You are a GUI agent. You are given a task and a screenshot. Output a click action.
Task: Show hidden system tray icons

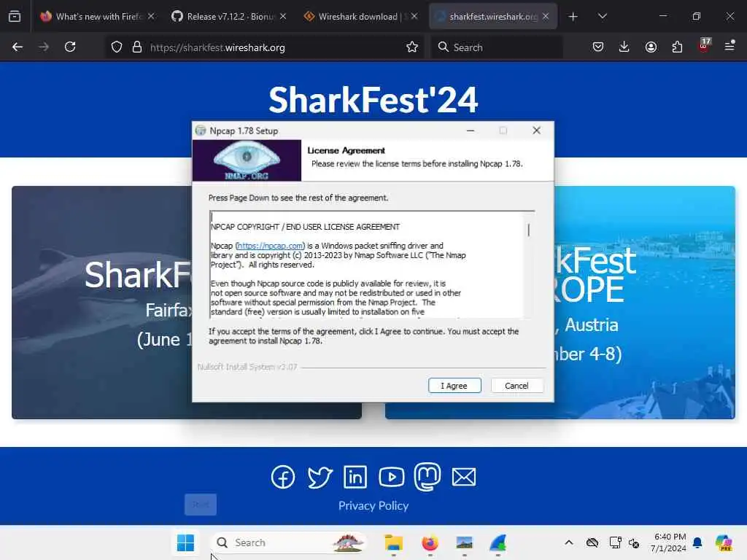click(569, 542)
